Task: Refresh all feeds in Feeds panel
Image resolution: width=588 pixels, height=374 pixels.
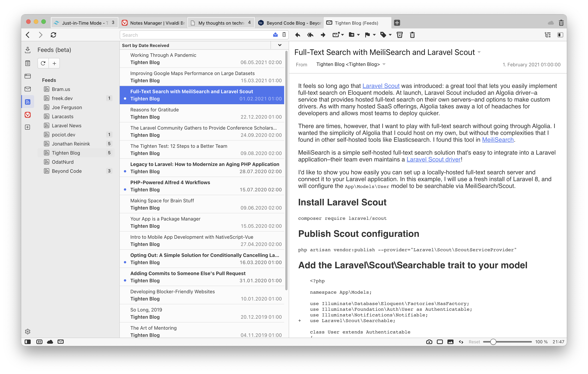Action: (43, 63)
